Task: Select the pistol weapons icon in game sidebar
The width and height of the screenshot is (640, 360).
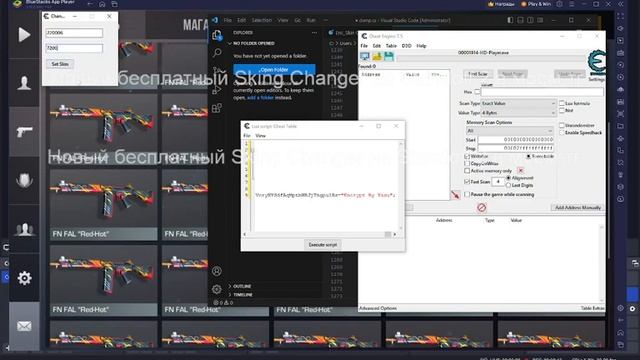Action: pyautogui.click(x=24, y=132)
